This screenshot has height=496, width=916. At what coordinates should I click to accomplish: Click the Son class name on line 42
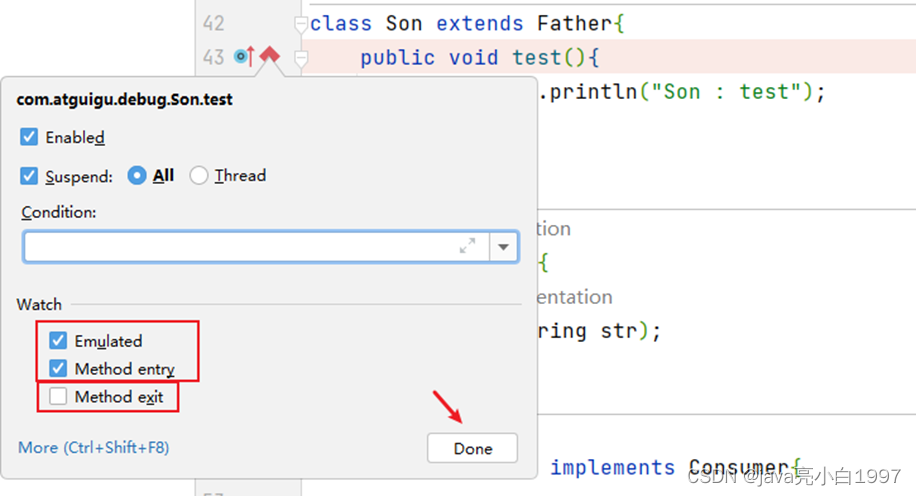(404, 23)
